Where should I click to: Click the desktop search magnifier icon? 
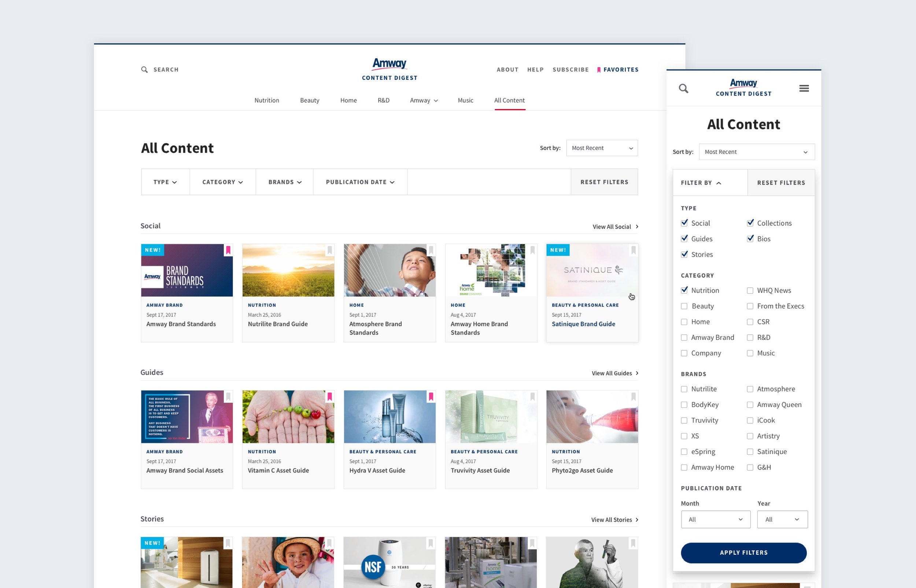point(144,70)
